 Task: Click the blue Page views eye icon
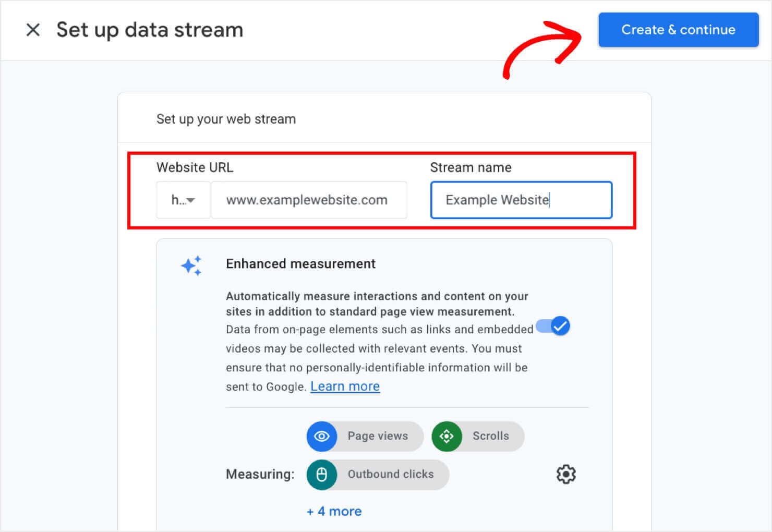(x=322, y=436)
